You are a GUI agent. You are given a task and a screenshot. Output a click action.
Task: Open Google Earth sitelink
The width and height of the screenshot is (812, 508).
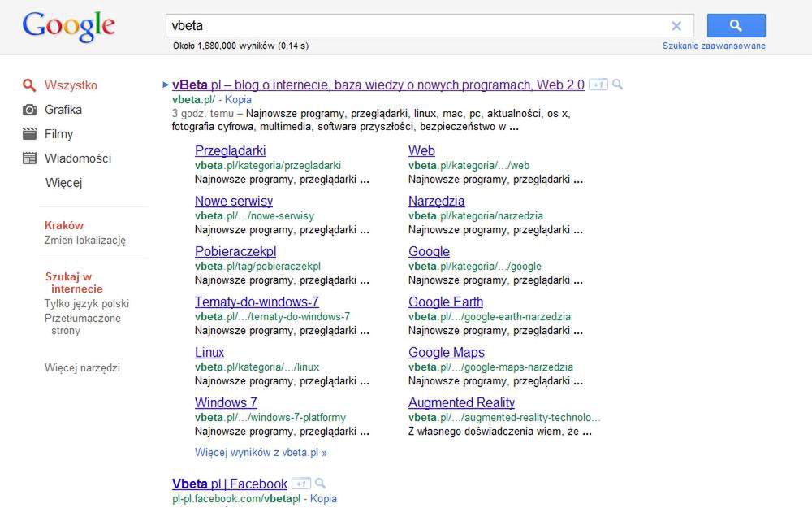click(x=445, y=302)
